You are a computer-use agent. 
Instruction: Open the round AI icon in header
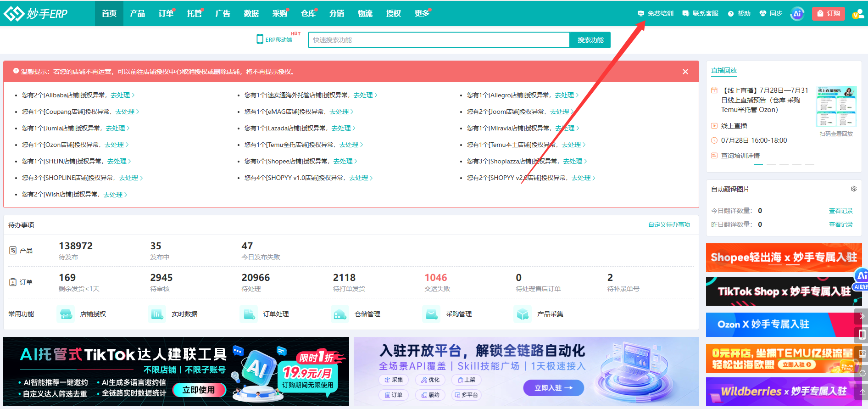click(797, 14)
